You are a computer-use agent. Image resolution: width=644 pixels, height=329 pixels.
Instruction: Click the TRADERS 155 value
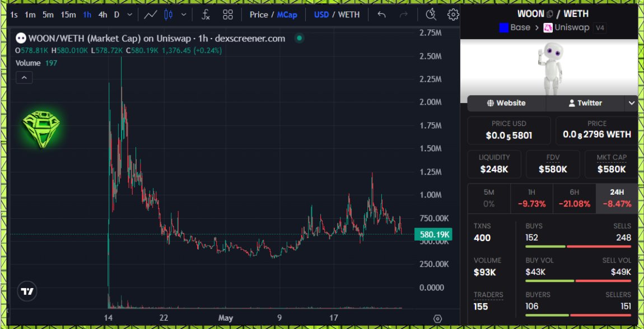pyautogui.click(x=481, y=307)
